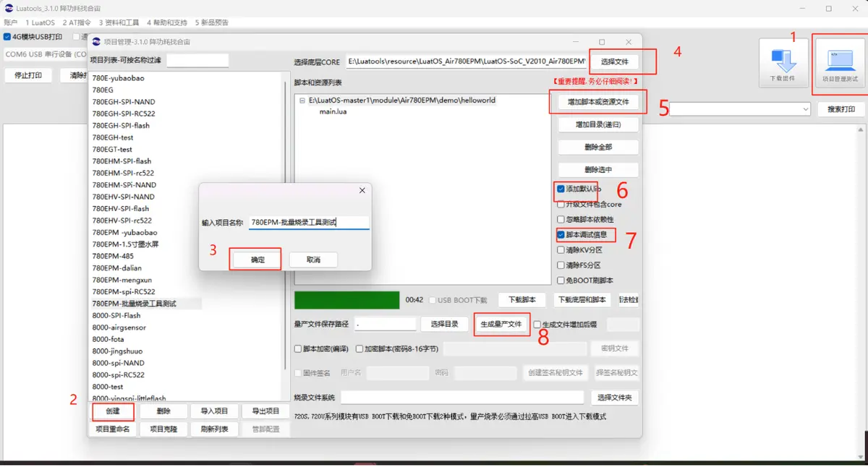Click the 导入项目 button

point(214,411)
